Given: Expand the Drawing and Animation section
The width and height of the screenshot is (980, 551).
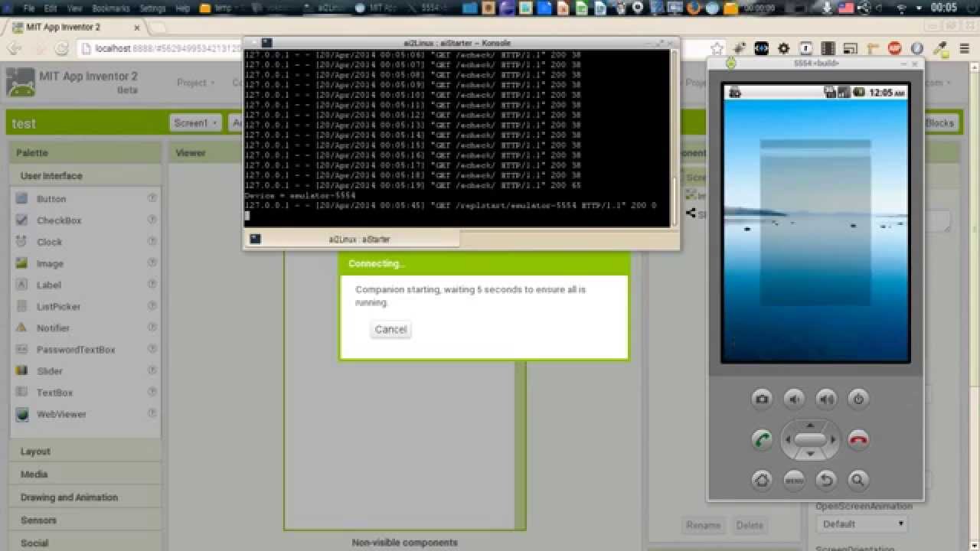Looking at the screenshot, I should coord(86,497).
